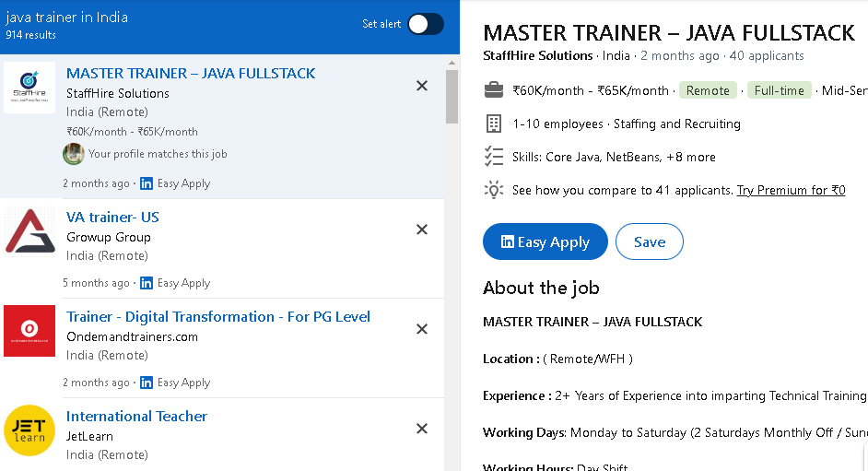Image resolution: width=868 pixels, height=471 pixels.
Task: Dismiss the VA trainer- US job card
Action: point(422,230)
